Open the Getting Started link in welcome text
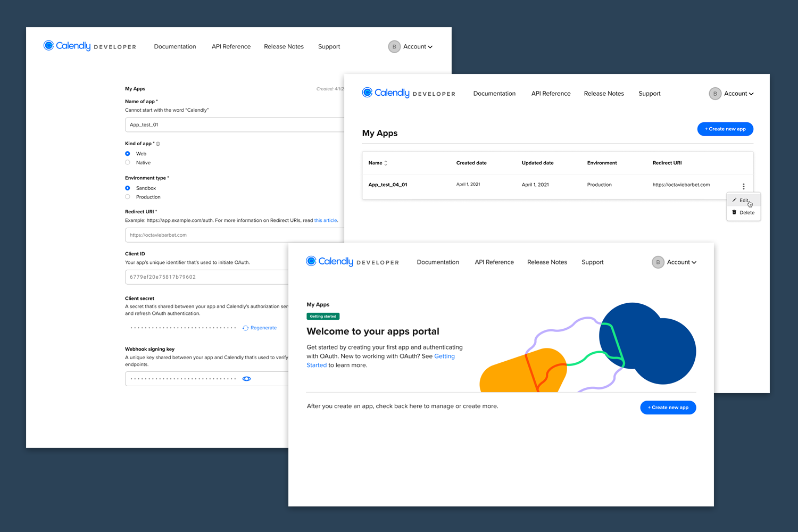This screenshot has width=798, height=532. 444,356
